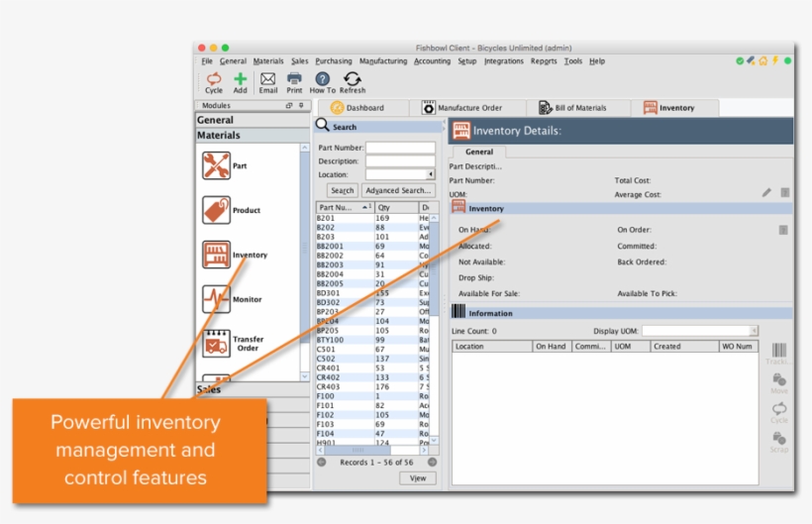Click the Location column header

[x=492, y=347]
